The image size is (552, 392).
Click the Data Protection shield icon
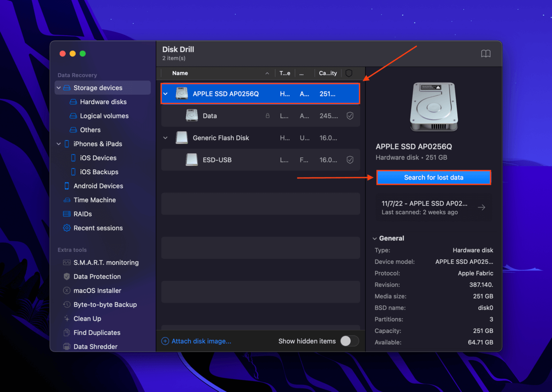click(x=67, y=277)
